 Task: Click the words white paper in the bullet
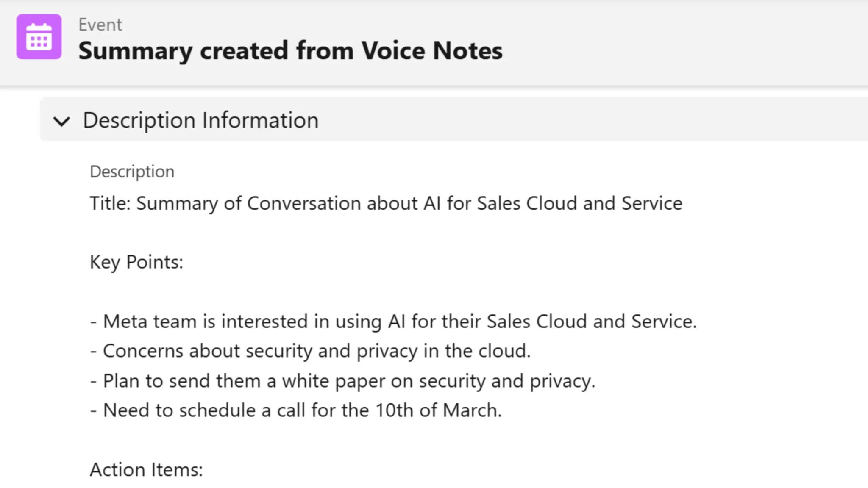[333, 381]
